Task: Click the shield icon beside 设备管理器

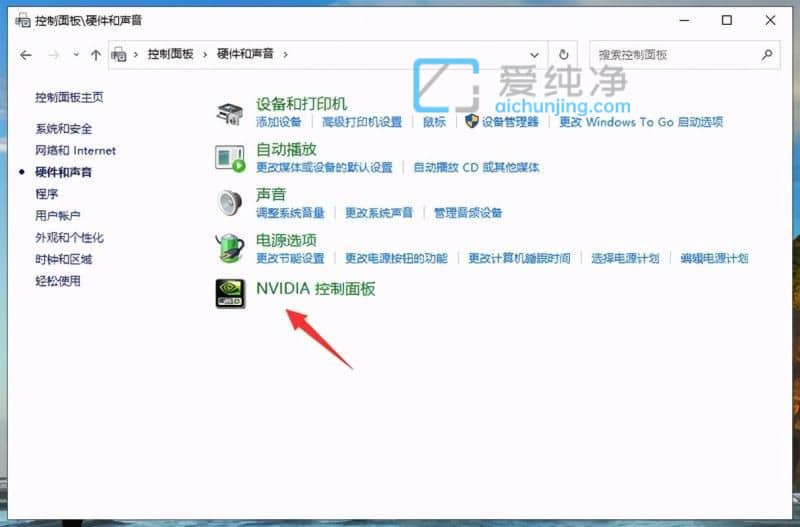Action: tap(472, 121)
